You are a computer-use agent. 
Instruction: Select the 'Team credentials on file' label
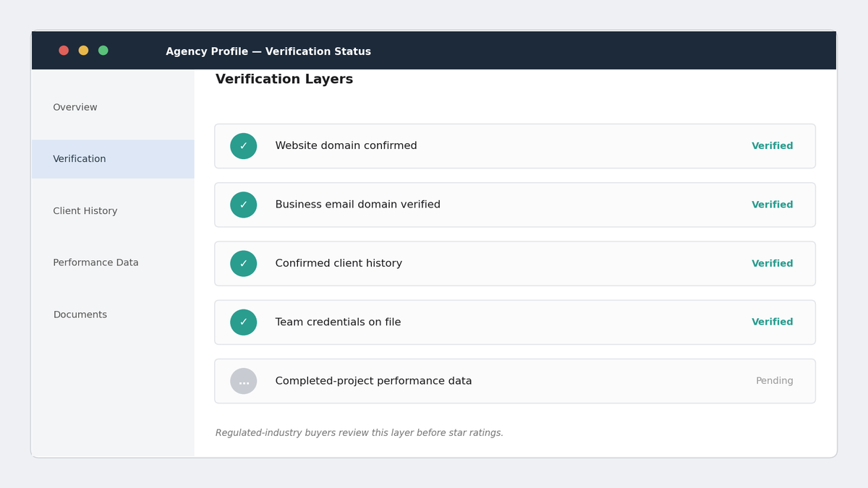[x=338, y=322]
